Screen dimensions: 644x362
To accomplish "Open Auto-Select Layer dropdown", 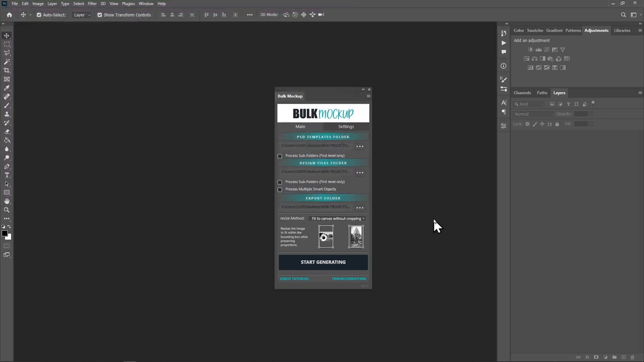I will pos(82,15).
